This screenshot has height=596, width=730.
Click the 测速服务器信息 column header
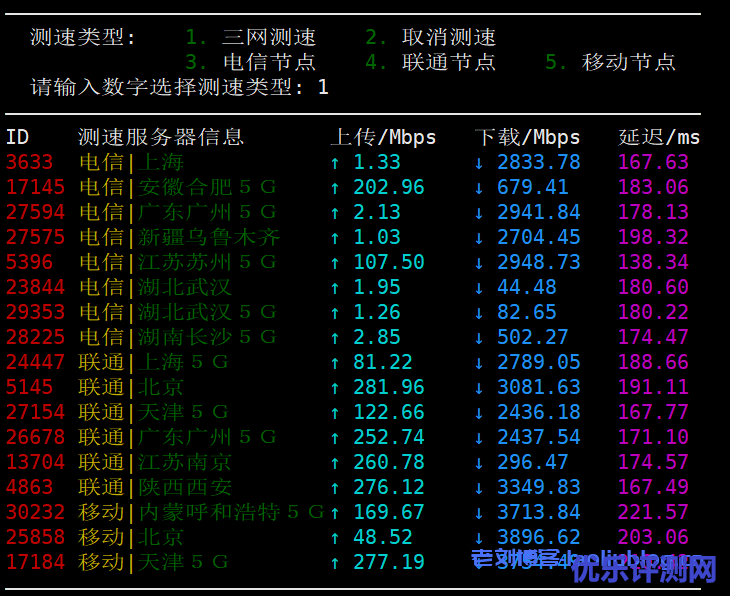click(x=161, y=137)
